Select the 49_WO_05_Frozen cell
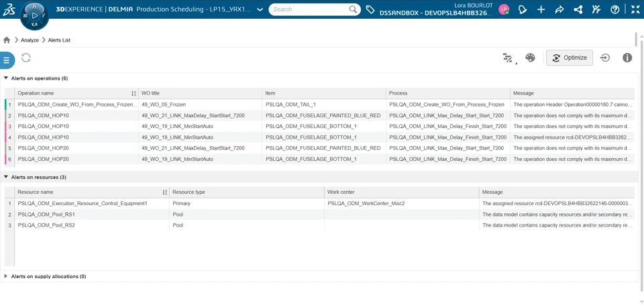 tap(200, 105)
